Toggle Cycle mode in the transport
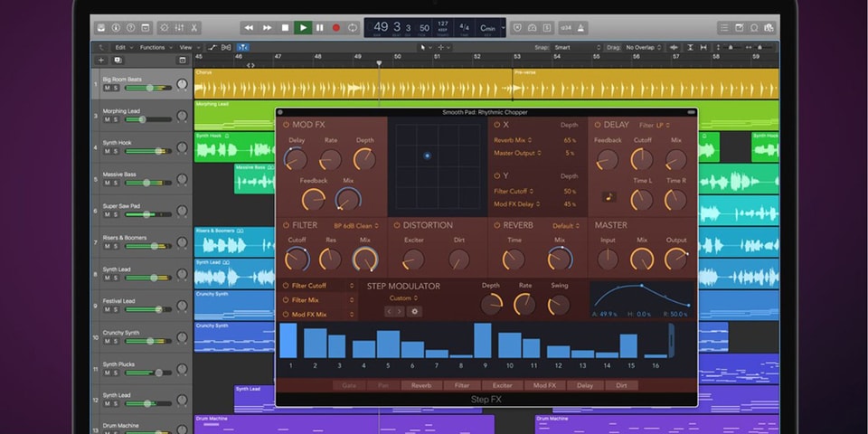This screenshot has height=434, width=868. coord(353,28)
